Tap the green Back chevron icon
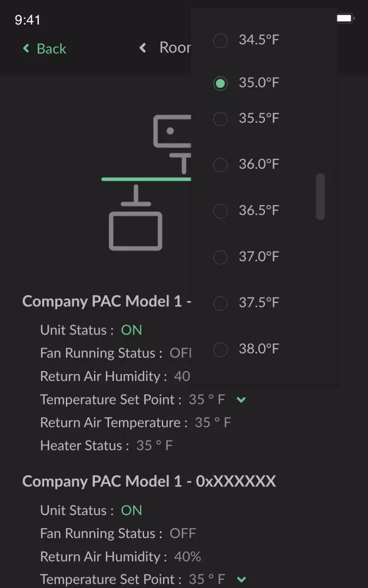The height and width of the screenshot is (588, 368). 26,48
